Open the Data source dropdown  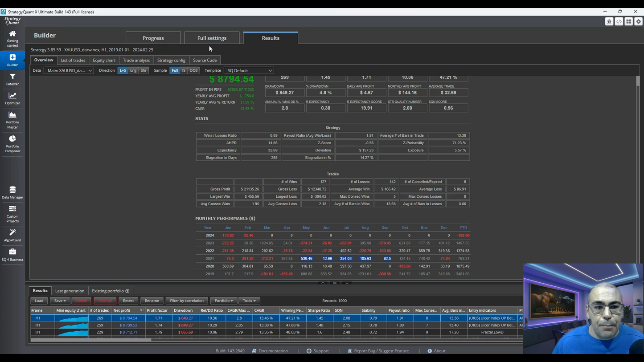tap(69, 70)
